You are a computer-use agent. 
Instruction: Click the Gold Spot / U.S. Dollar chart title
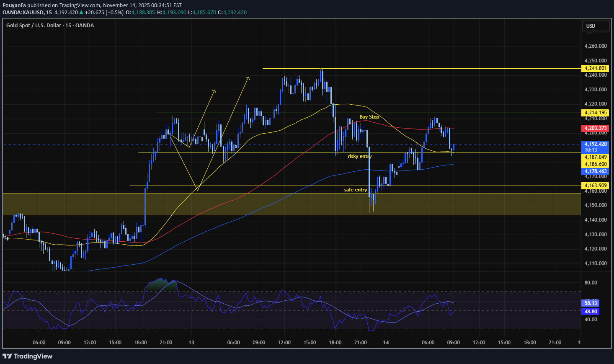tap(50, 26)
